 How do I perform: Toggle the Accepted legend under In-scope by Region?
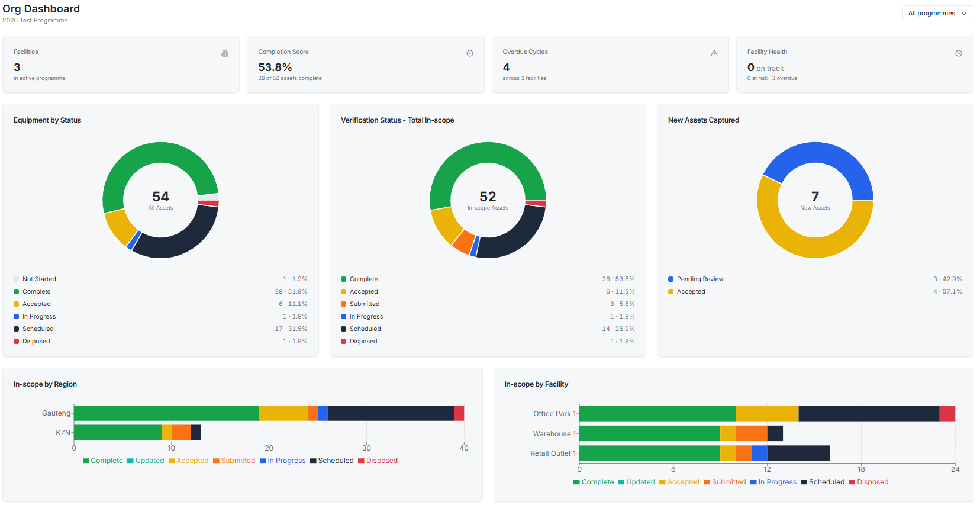189,461
